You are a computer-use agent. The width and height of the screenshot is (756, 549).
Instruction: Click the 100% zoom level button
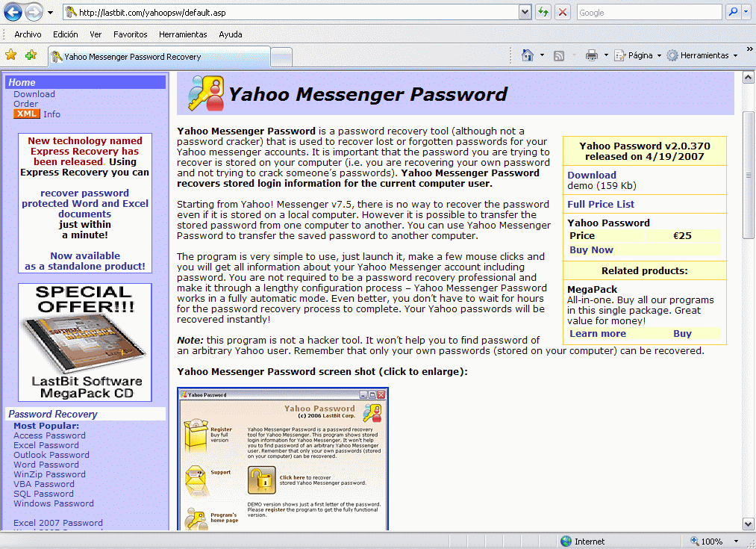707,542
